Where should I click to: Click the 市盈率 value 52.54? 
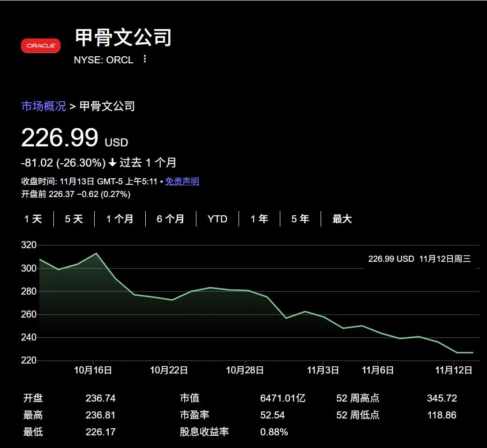pyautogui.click(x=273, y=415)
